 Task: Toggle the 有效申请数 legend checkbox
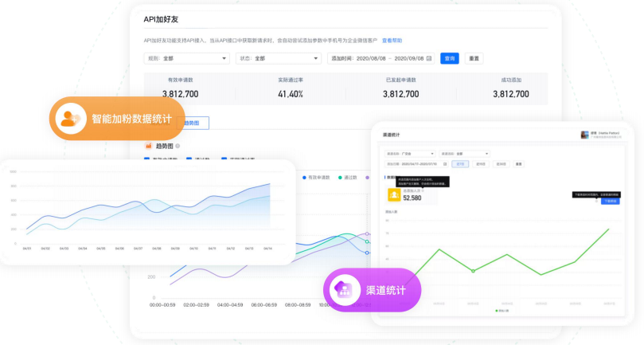(146, 159)
